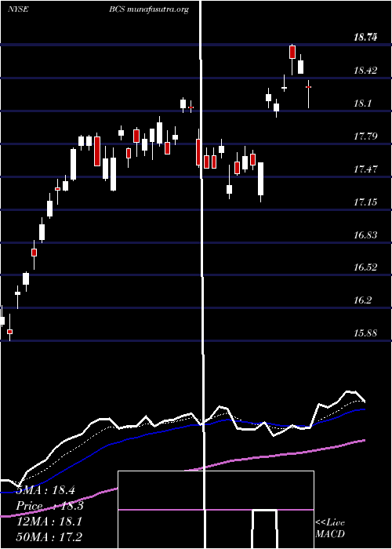The width and height of the screenshot is (392, 549).
Task: Select the 16.83 price axis label
Action: point(365,235)
